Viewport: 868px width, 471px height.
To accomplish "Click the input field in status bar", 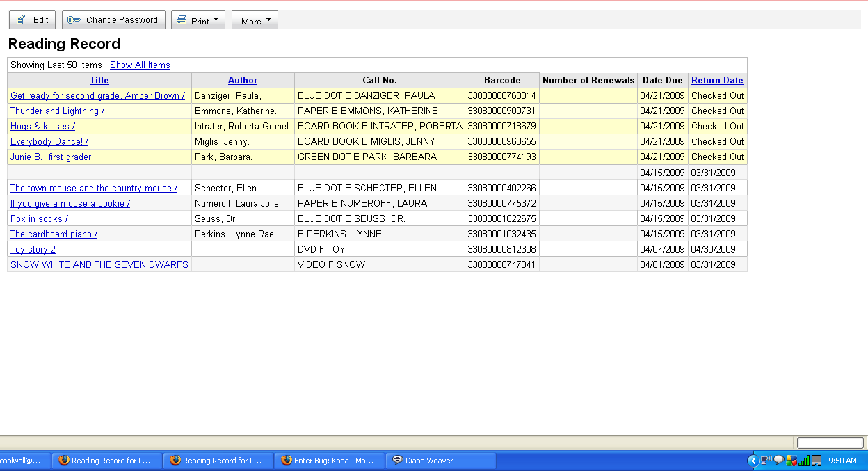I will tap(830, 443).
